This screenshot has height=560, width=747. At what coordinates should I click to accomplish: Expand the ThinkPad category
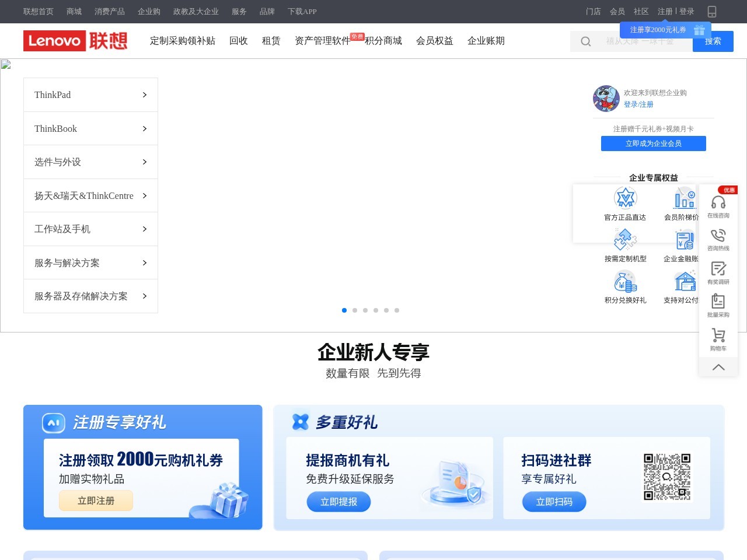tap(90, 95)
